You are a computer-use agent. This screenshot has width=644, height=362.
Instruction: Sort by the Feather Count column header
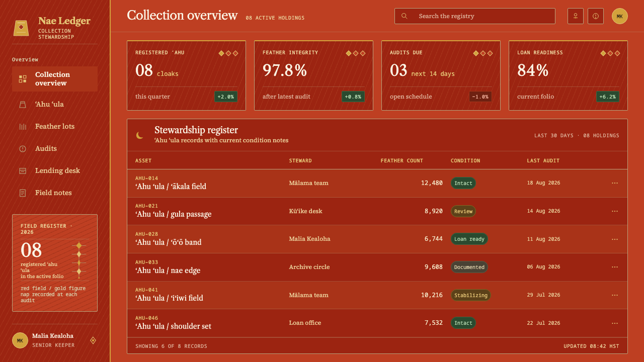pos(402,161)
